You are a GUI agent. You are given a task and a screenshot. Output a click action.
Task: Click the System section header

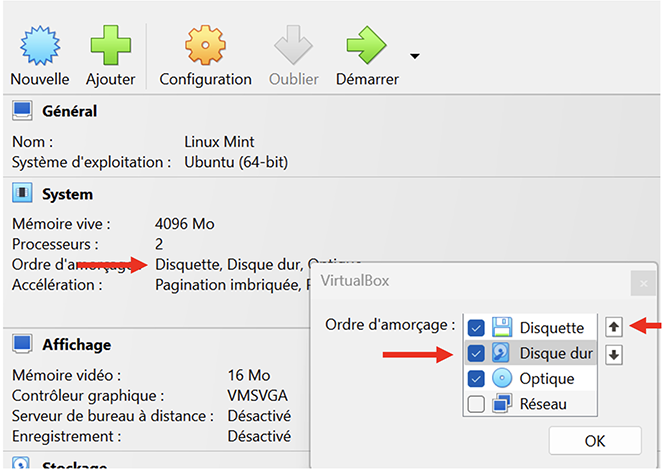pos(68,194)
